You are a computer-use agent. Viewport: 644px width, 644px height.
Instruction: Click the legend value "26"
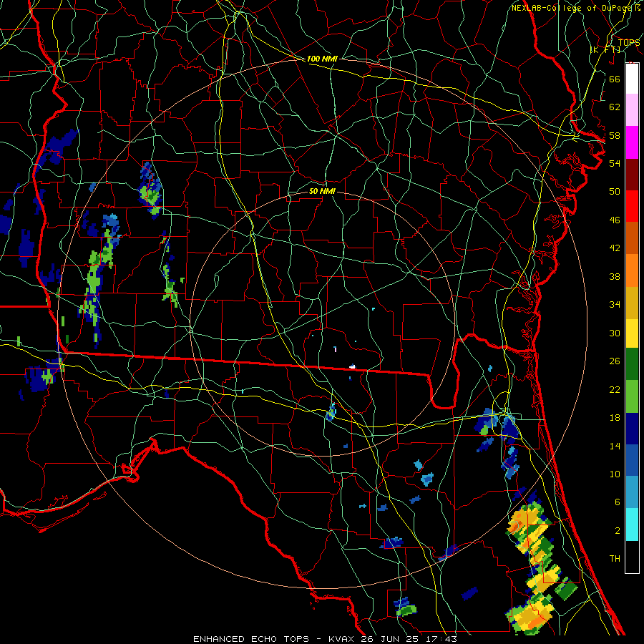tap(615, 361)
